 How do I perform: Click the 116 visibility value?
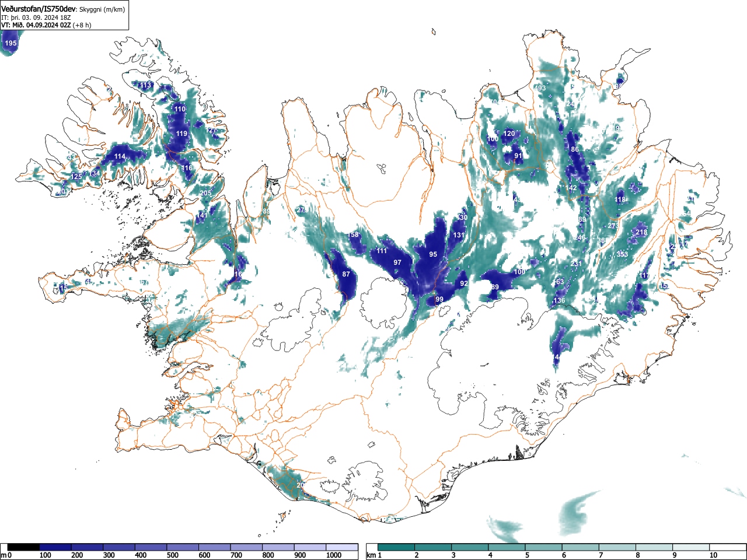pyautogui.click(x=187, y=168)
